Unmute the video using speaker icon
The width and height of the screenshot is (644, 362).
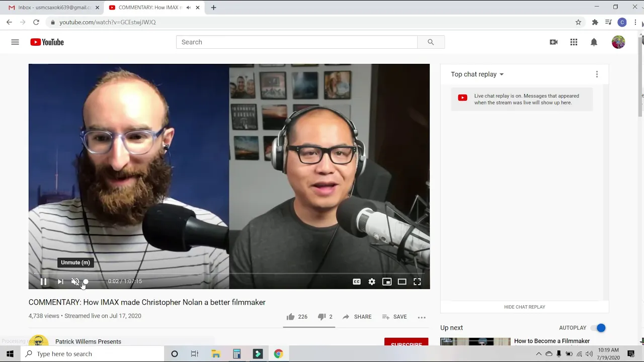(x=75, y=282)
